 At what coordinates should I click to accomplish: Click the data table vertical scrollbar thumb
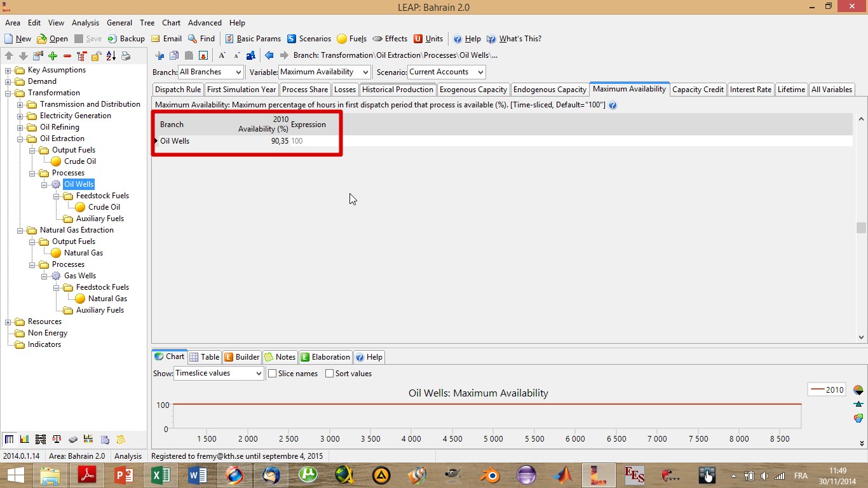[x=861, y=227]
